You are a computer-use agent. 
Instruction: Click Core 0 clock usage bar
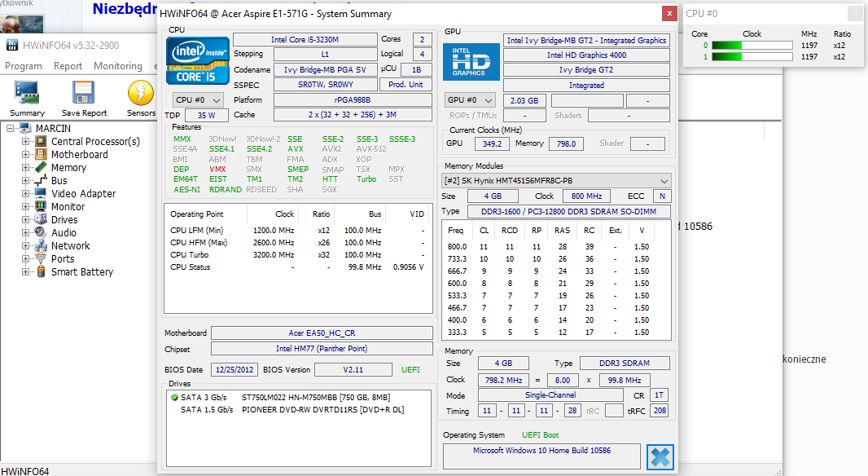[x=752, y=46]
